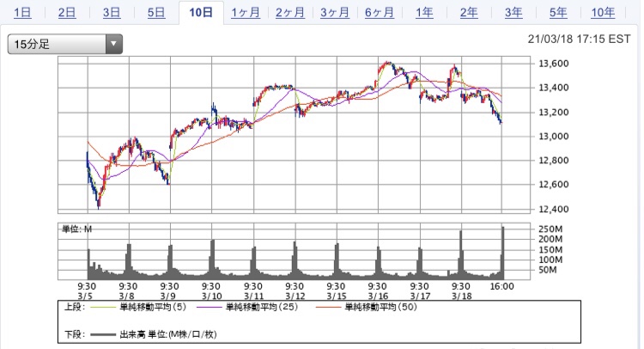The width and height of the screenshot is (644, 349).
Task: Switch to the 5年 period tab
Action: coord(558,13)
